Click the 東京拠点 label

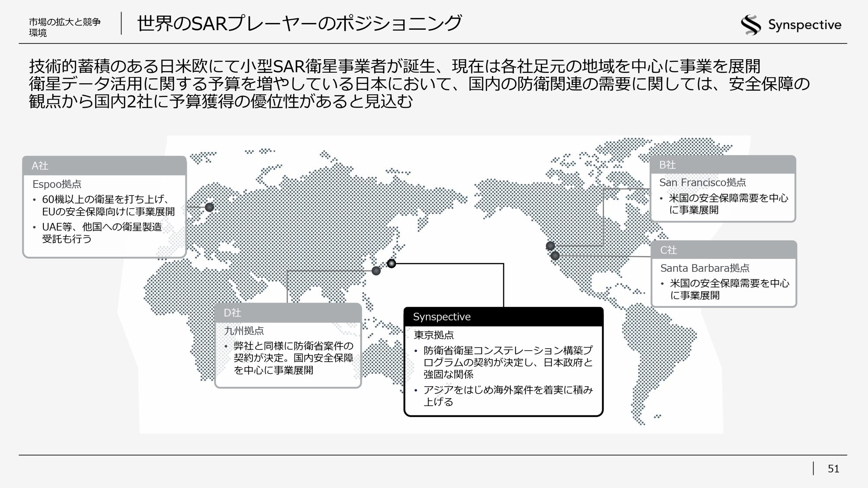434,335
